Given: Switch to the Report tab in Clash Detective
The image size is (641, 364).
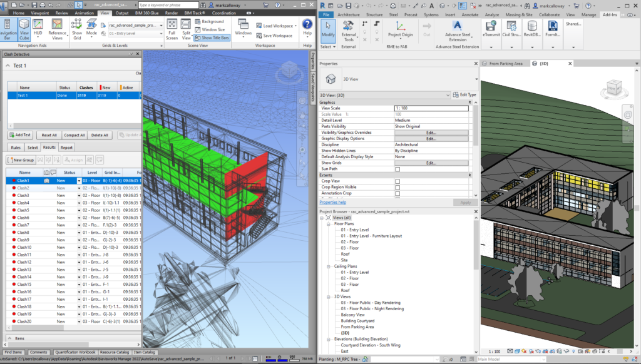Looking at the screenshot, I should [66, 148].
